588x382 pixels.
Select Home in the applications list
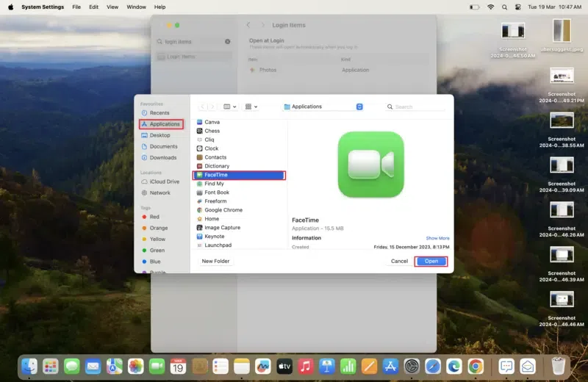tap(240, 219)
